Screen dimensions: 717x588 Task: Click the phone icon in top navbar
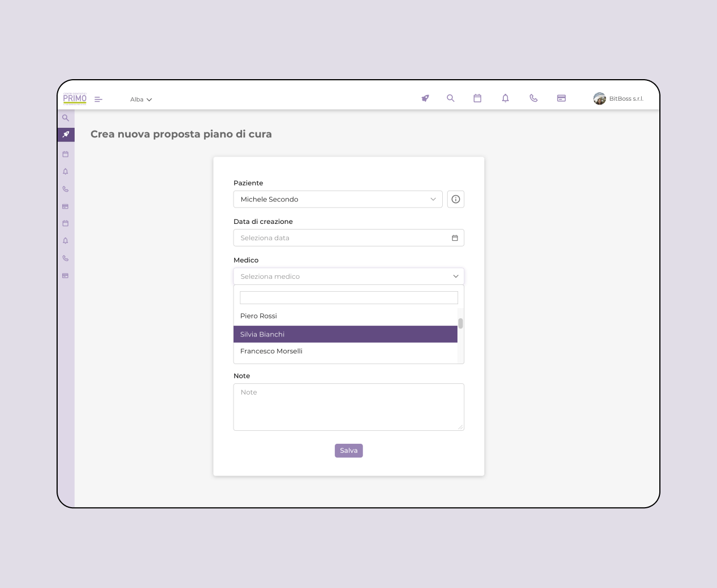pos(533,98)
